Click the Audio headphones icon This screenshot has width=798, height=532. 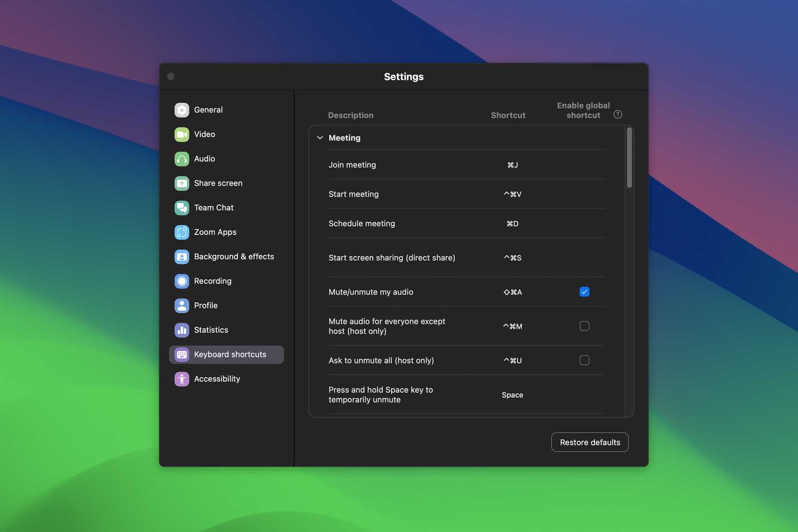182,159
